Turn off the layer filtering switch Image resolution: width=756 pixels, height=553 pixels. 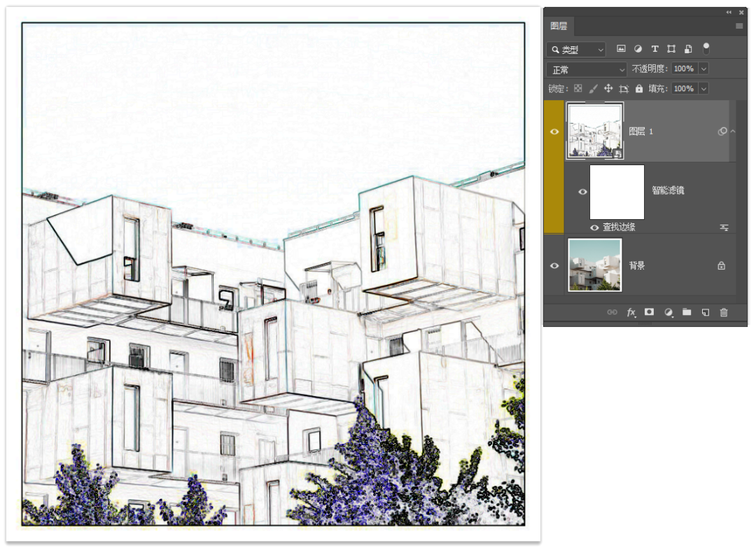(x=706, y=48)
